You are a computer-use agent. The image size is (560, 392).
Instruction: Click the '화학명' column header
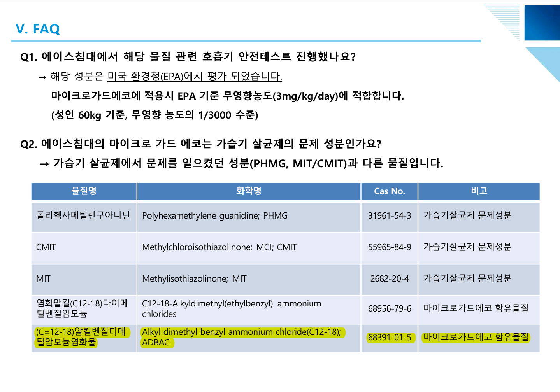pos(249,191)
